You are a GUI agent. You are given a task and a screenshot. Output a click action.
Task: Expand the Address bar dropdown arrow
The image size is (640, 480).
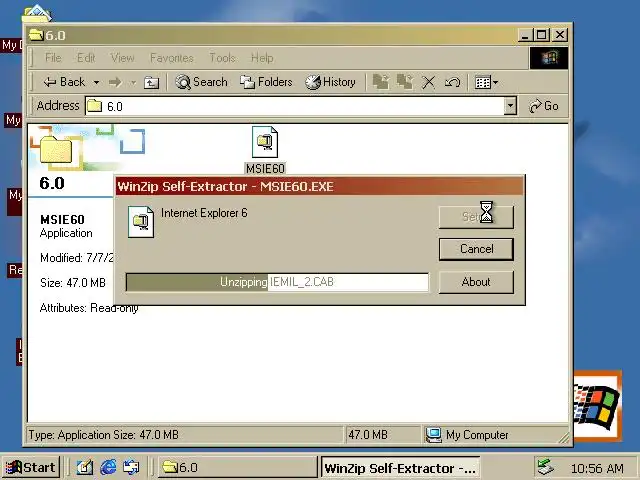click(x=510, y=106)
